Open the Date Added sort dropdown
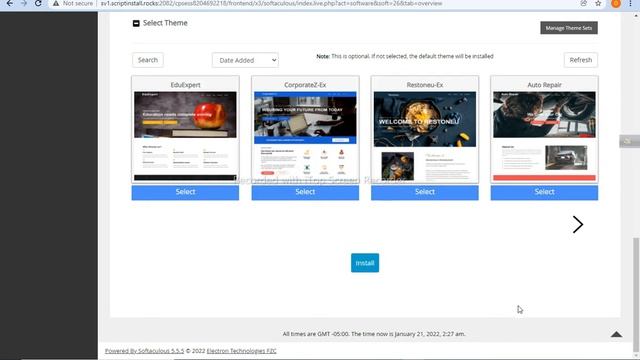The width and height of the screenshot is (640, 360). 245,60
